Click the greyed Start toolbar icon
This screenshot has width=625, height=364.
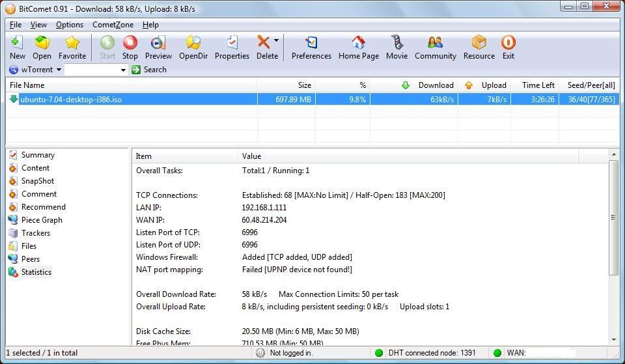107,43
